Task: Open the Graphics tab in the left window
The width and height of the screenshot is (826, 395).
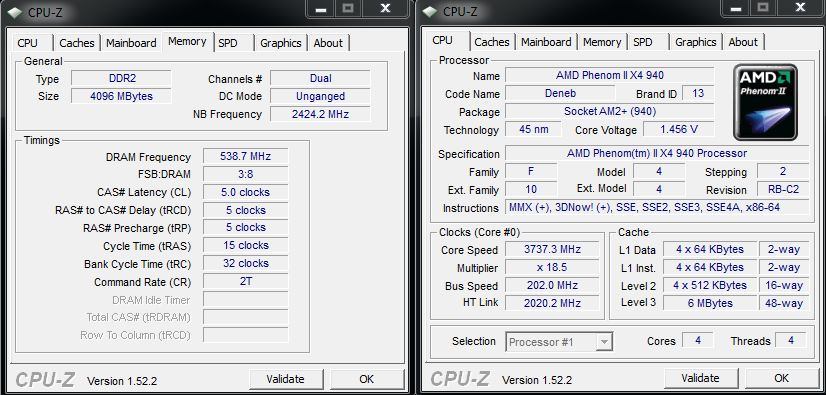Action: click(281, 43)
